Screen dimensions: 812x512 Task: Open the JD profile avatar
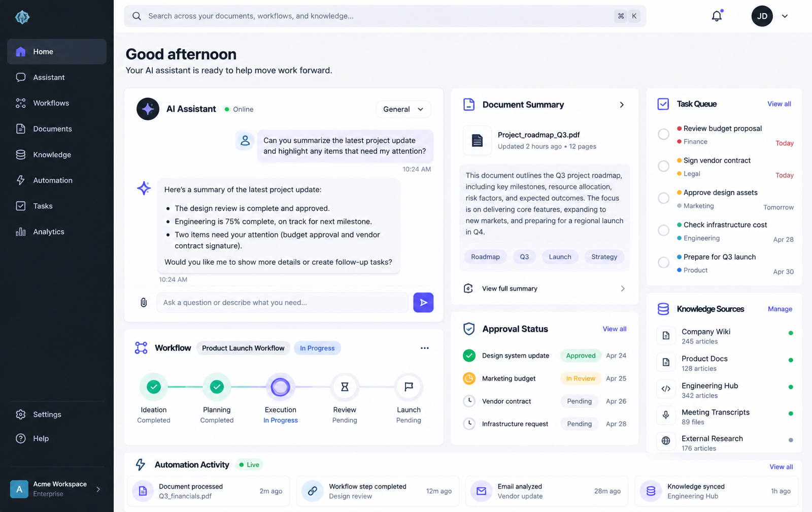point(762,16)
